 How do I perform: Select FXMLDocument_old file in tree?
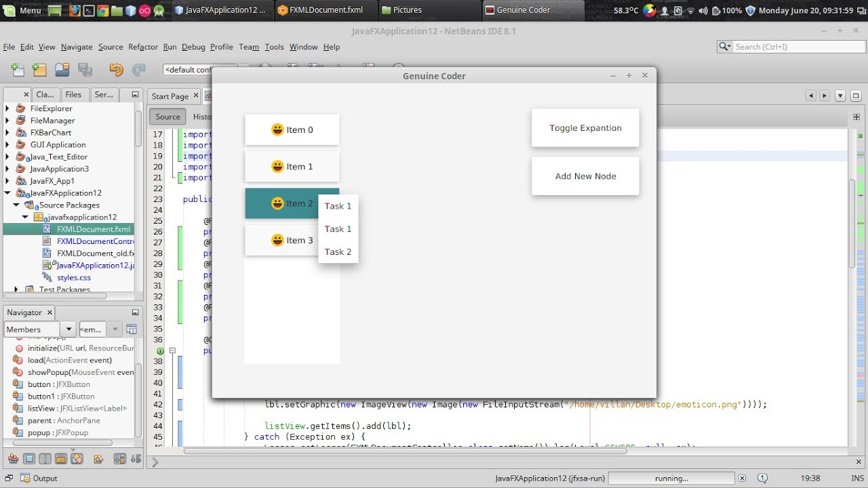(x=95, y=253)
